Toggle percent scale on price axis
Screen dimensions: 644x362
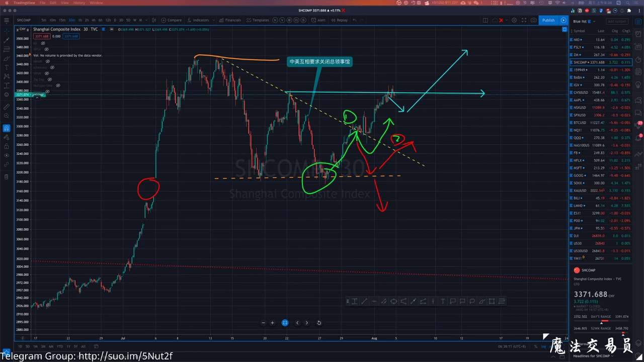(x=536, y=346)
